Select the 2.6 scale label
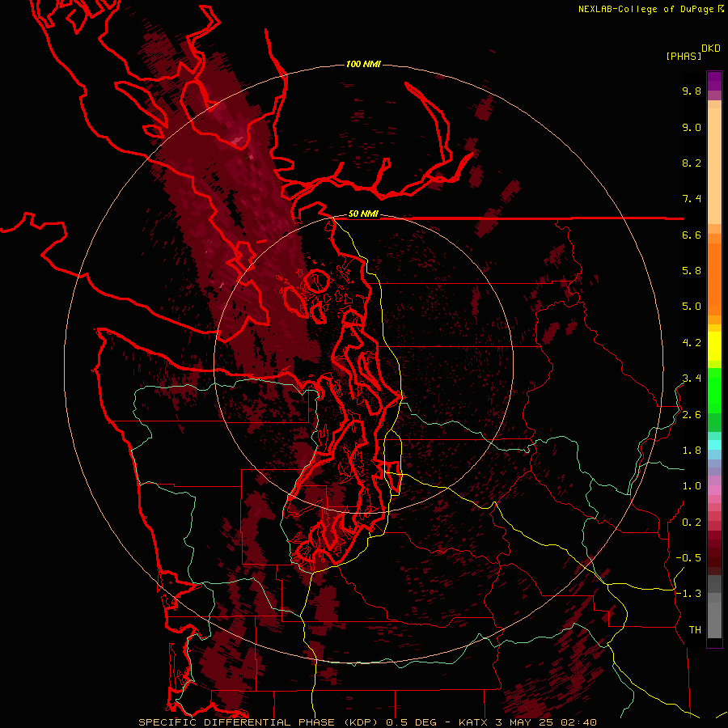This screenshot has height=728, width=728. [x=692, y=415]
